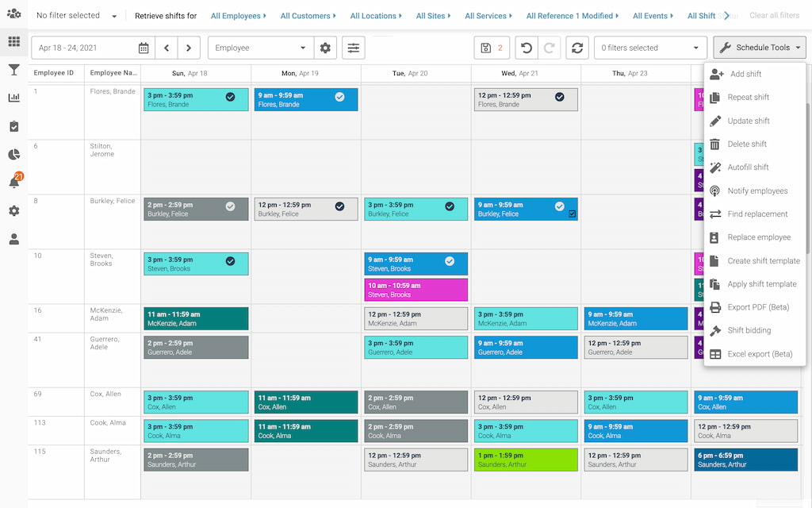812x508 pixels.
Task: Save pending schedule changes with the disk icon
Action: point(485,48)
